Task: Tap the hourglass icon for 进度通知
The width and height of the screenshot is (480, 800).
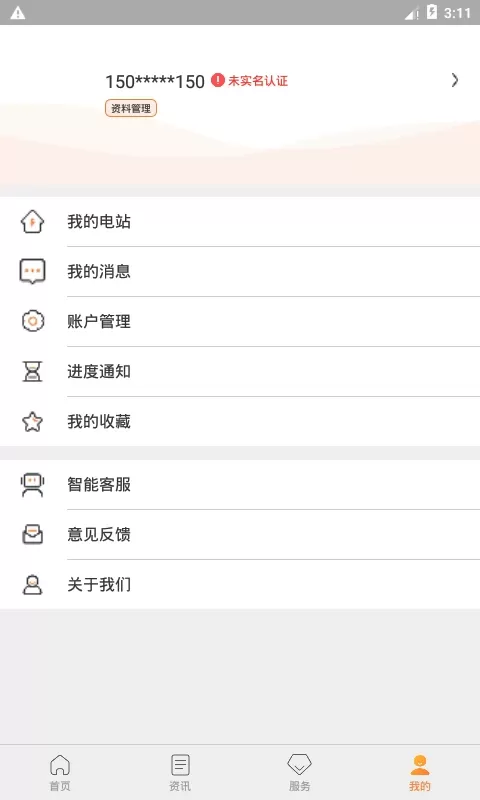Action: [x=32, y=371]
